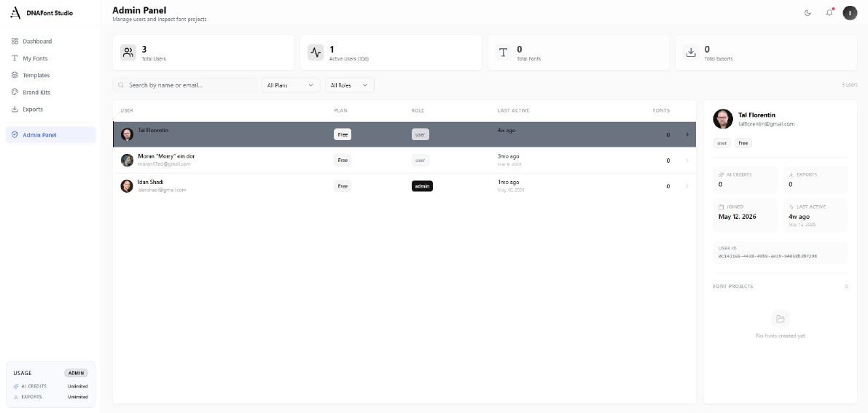The height and width of the screenshot is (413, 868).
Task: Click Free badge in detail panel
Action: 743,143
